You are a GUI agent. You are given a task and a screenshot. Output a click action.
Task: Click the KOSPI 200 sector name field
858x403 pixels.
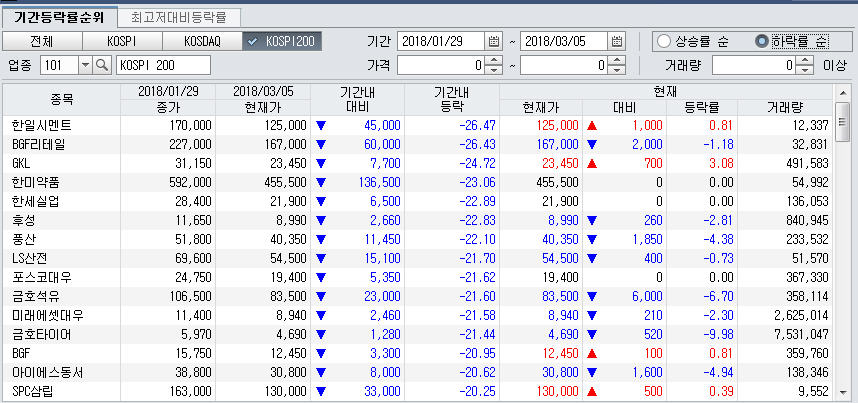[x=163, y=66]
